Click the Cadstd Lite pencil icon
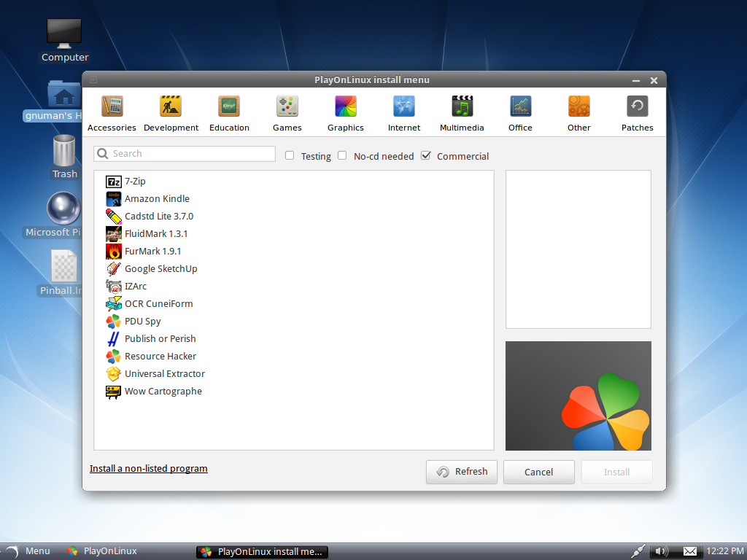 [113, 217]
